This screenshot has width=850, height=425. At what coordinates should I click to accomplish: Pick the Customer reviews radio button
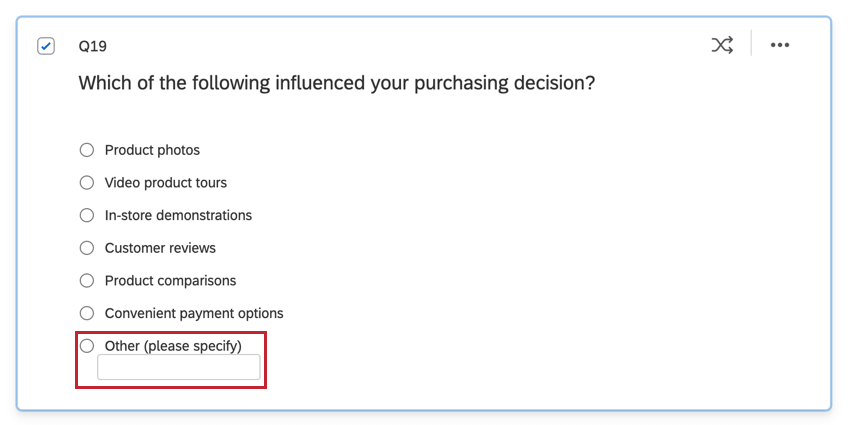pyautogui.click(x=87, y=248)
